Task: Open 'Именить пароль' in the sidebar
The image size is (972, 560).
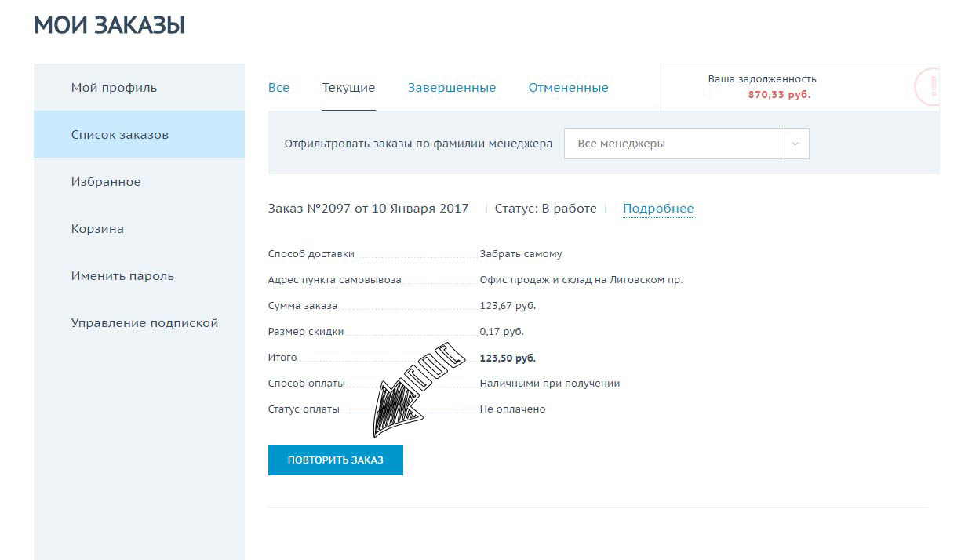Action: (139, 275)
